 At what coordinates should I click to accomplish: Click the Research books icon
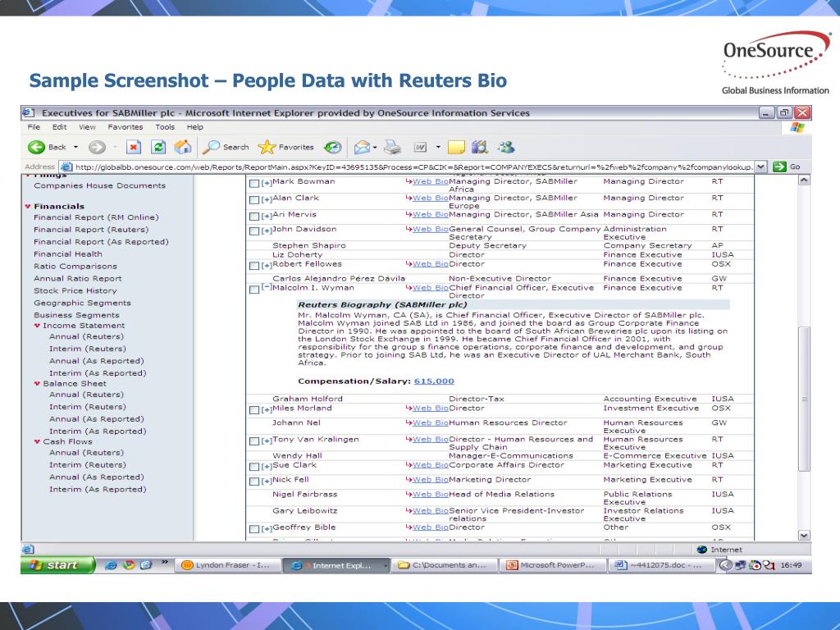pos(479,147)
